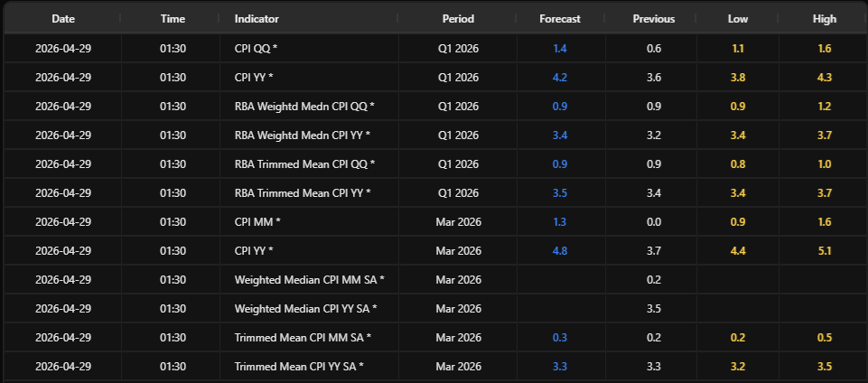Click previous value 0.0 for CPI MM
Viewport: 868px width, 383px height.
654,222
